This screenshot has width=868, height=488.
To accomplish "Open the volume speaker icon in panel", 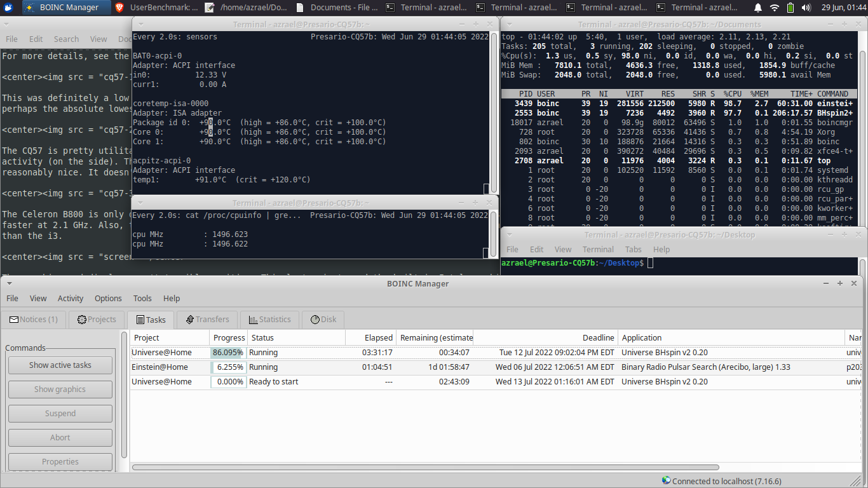I will (807, 8).
